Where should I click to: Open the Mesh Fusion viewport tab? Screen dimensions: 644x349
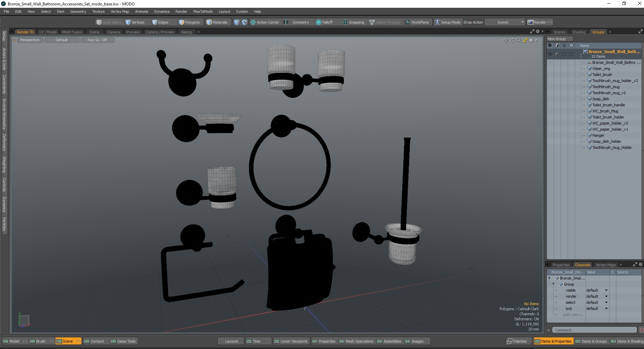72,32
